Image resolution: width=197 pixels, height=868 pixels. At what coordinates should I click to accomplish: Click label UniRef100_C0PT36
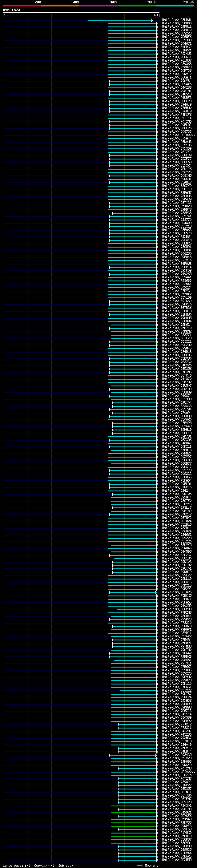click(177, 71)
